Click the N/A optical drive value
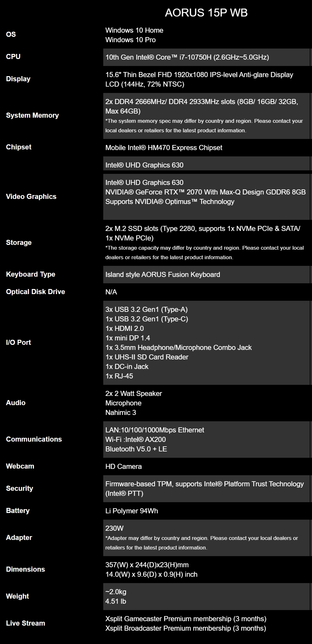Screen dimensions: 312x644 coord(111,292)
